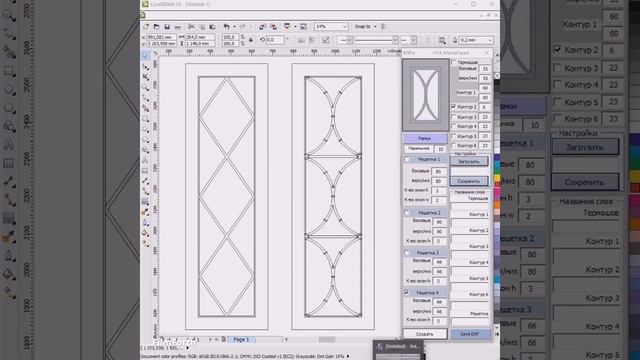This screenshot has width=640, height=360.
Task: Enable the Контур 5 checkbox
Action: pos(453,136)
